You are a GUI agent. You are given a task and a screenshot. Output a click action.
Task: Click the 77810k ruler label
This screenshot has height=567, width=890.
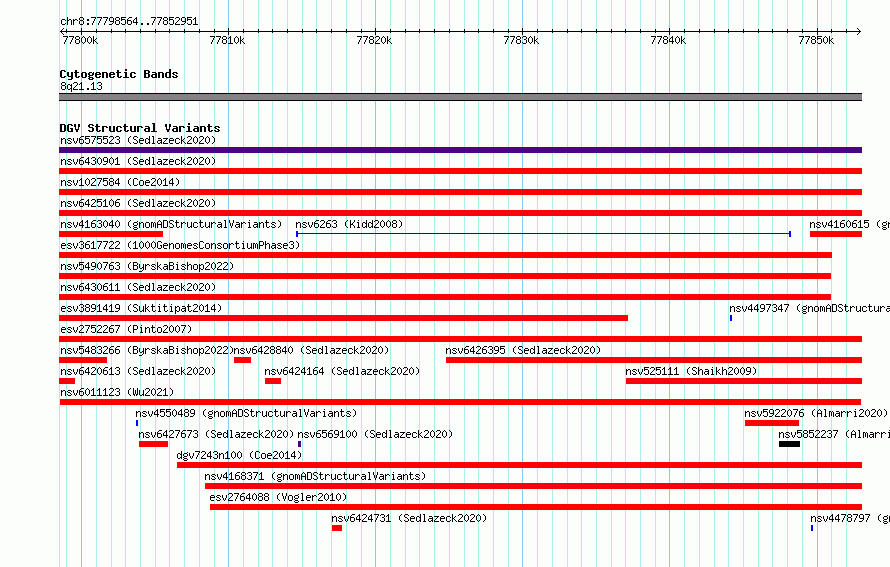coord(227,40)
